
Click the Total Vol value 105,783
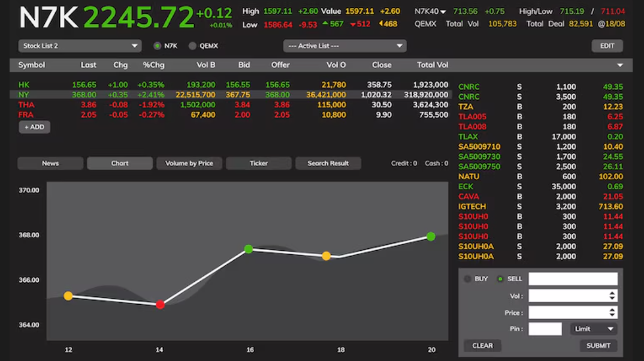502,24
